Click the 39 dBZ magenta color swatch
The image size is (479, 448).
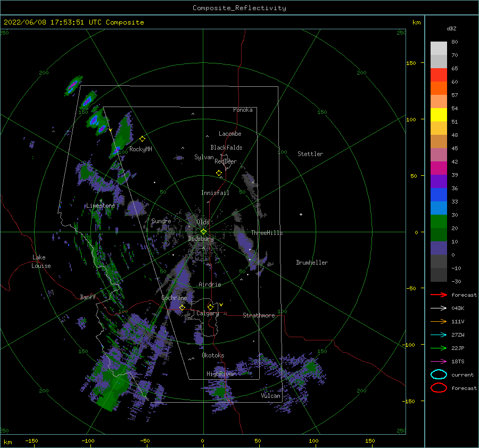click(x=439, y=168)
